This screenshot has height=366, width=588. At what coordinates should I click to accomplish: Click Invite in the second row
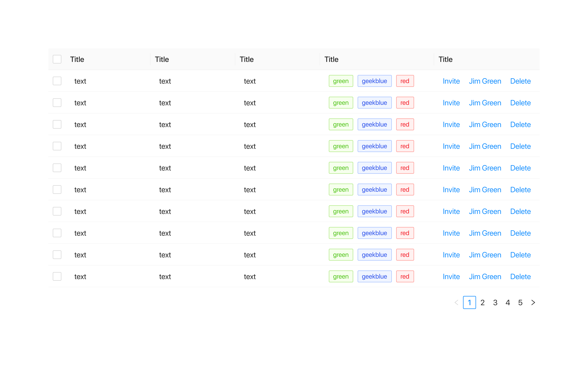pos(451,103)
